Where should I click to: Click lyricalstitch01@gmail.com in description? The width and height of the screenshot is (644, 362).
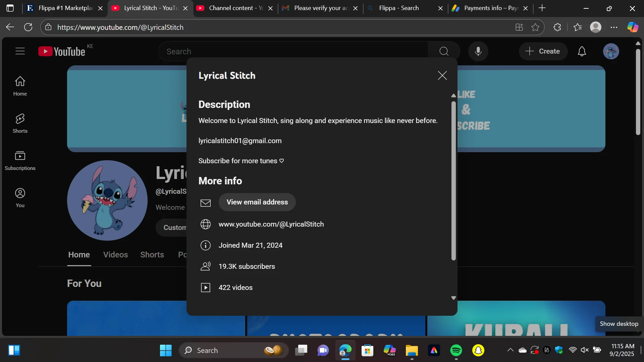click(x=240, y=141)
